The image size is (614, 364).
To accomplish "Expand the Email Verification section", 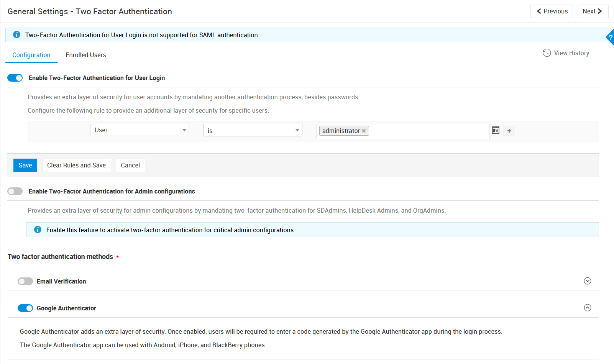I will 587,281.
